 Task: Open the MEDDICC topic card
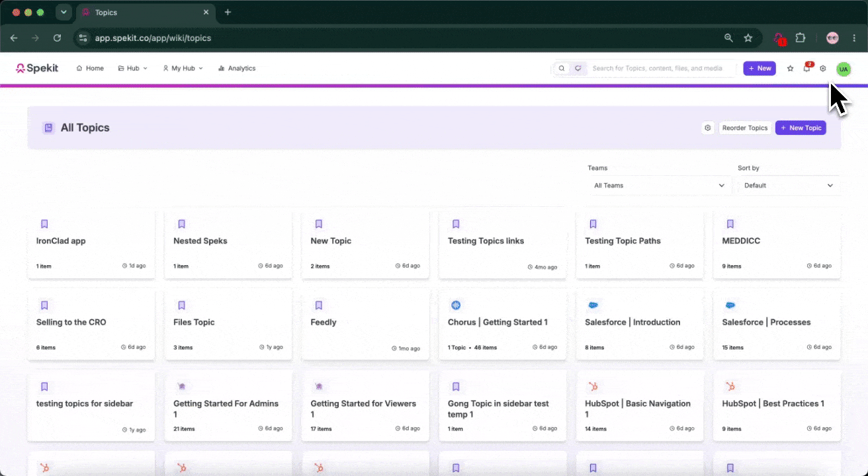(777, 245)
